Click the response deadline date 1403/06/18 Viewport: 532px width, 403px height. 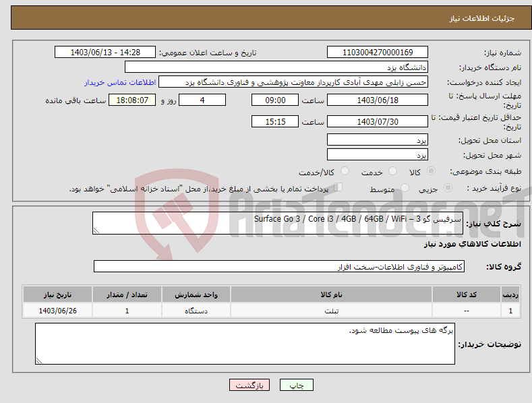coord(378,100)
